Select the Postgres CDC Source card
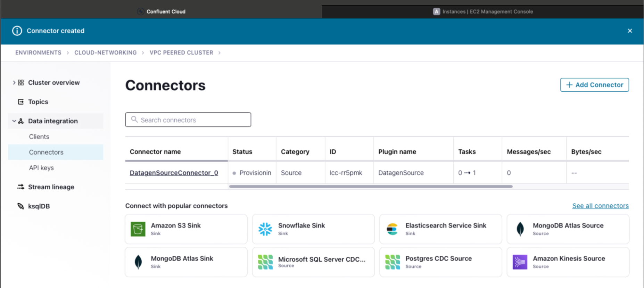Viewport: 644px width, 288px height. [x=441, y=262]
